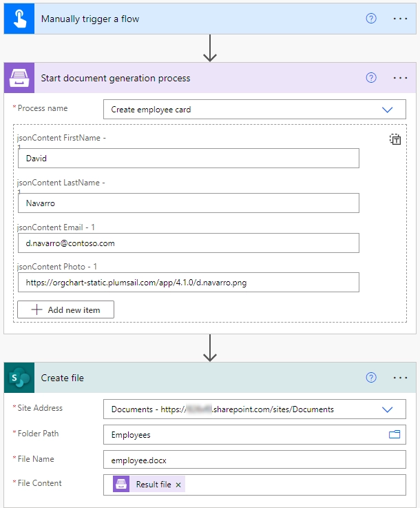Click the Folder Path label
The width and height of the screenshot is (420, 508).
38,434
